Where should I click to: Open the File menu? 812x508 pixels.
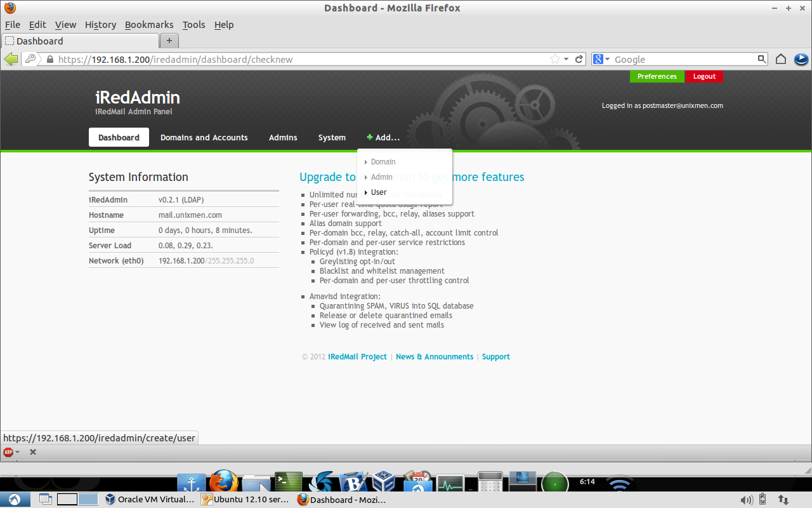click(x=13, y=25)
